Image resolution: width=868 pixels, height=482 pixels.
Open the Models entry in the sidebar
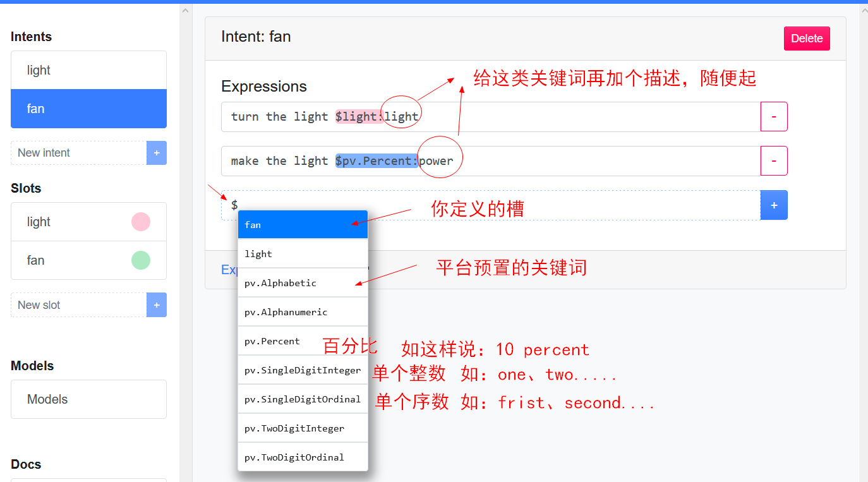88,399
